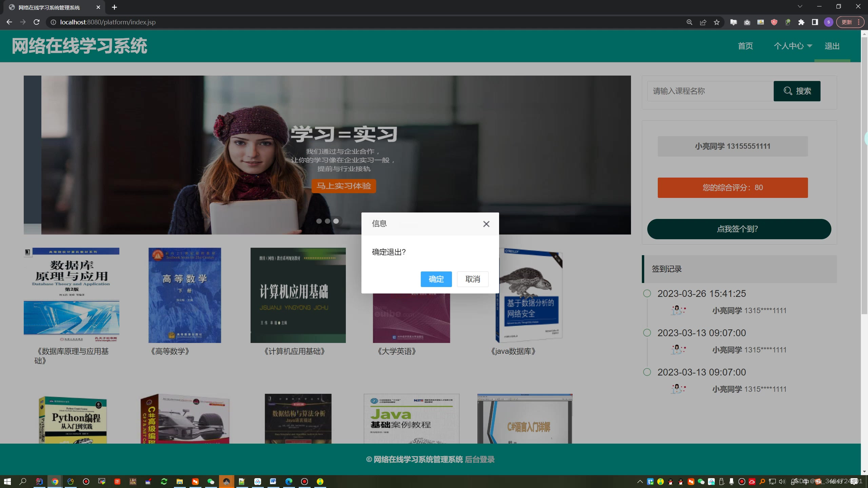Select the third carousel indicator dot
Viewport: 868px width, 488px height.
[x=336, y=221]
